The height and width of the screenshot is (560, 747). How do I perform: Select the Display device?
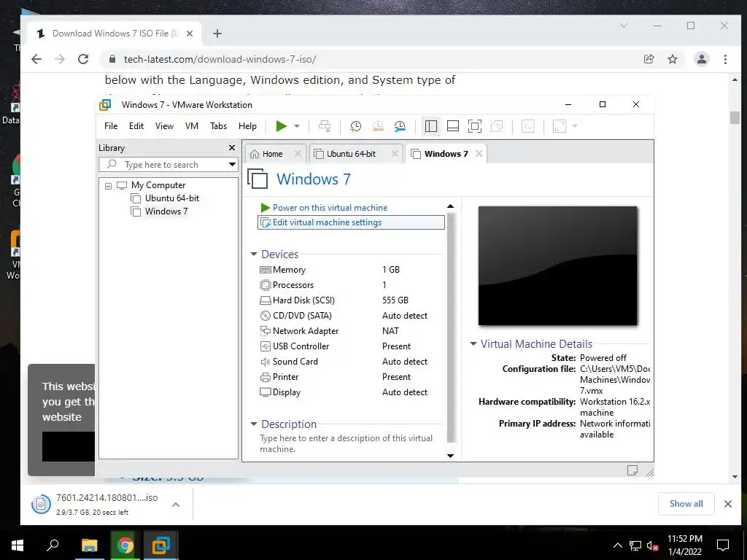[x=351, y=392]
